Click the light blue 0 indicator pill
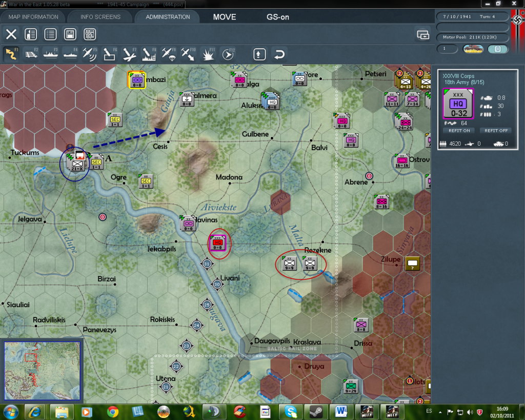This screenshot has height=420, width=525. [x=497, y=49]
